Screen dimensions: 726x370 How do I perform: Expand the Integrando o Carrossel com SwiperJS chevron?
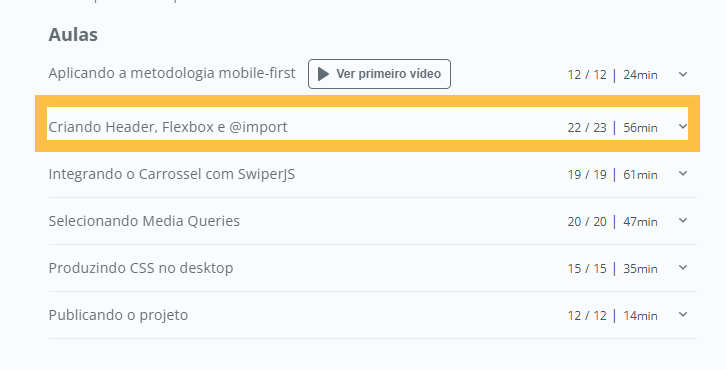[683, 174]
